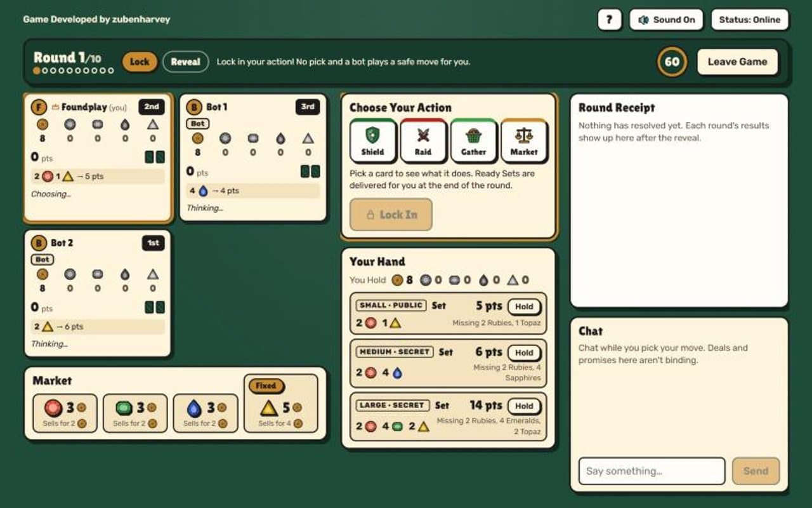Image resolution: width=812 pixels, height=508 pixels.
Task: Select the Sapphire market card priced 3
Action: [206, 413]
